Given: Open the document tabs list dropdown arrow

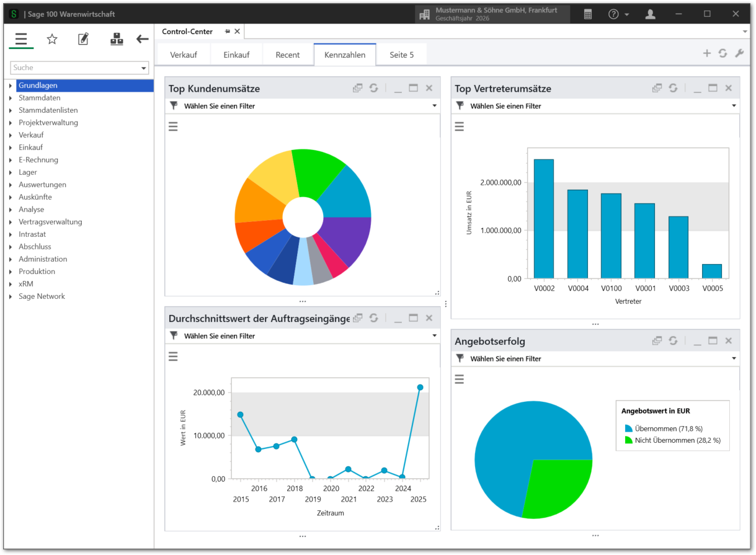Looking at the screenshot, I should [x=745, y=31].
